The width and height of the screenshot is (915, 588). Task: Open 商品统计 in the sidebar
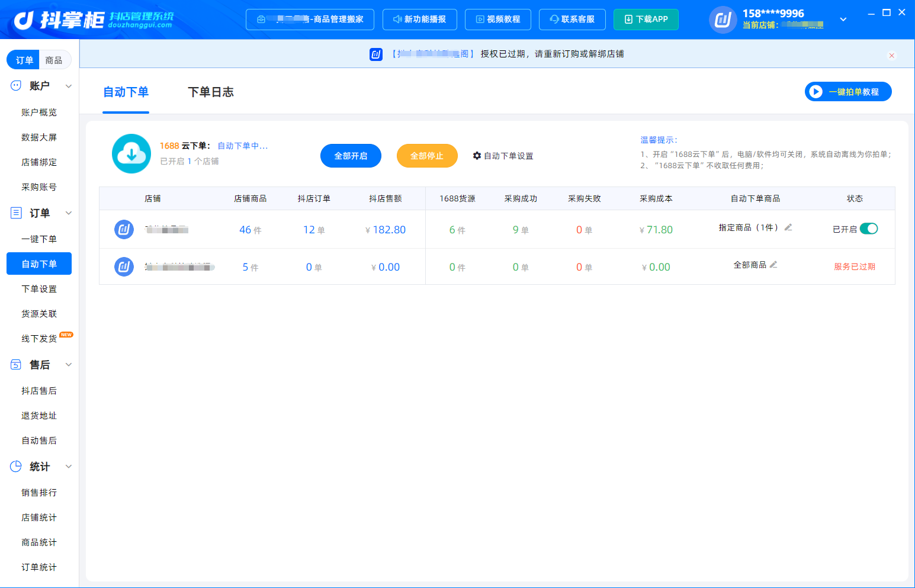click(39, 542)
